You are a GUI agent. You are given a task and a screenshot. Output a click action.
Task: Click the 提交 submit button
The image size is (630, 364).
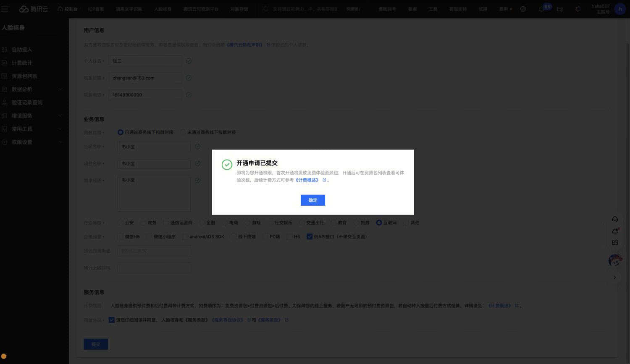tap(96, 344)
